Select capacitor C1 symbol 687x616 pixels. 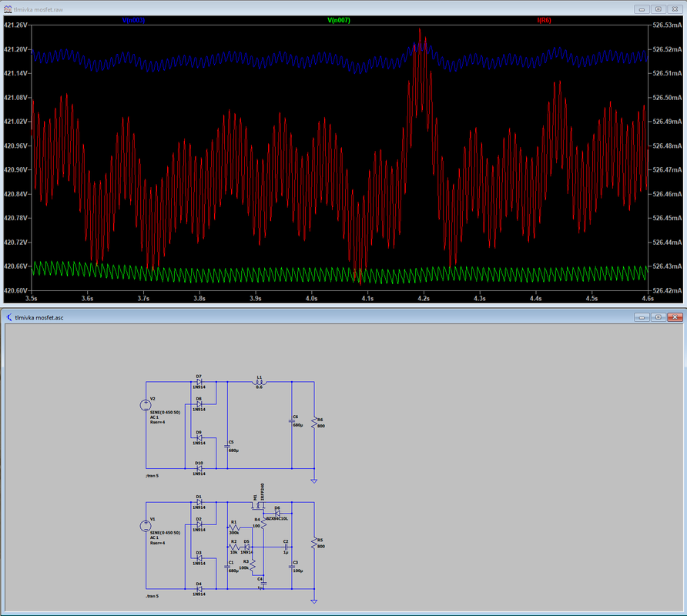(x=227, y=567)
